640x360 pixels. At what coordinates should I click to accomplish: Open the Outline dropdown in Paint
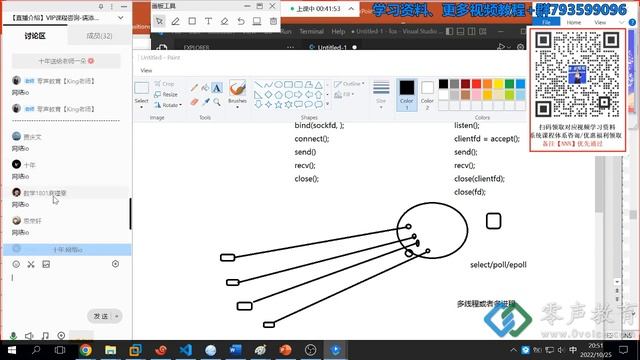tap(349, 84)
